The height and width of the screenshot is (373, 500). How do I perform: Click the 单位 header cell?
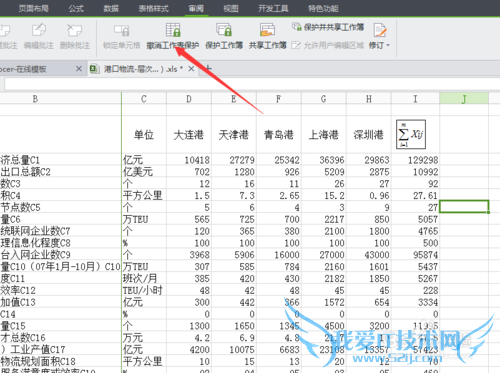144,135
